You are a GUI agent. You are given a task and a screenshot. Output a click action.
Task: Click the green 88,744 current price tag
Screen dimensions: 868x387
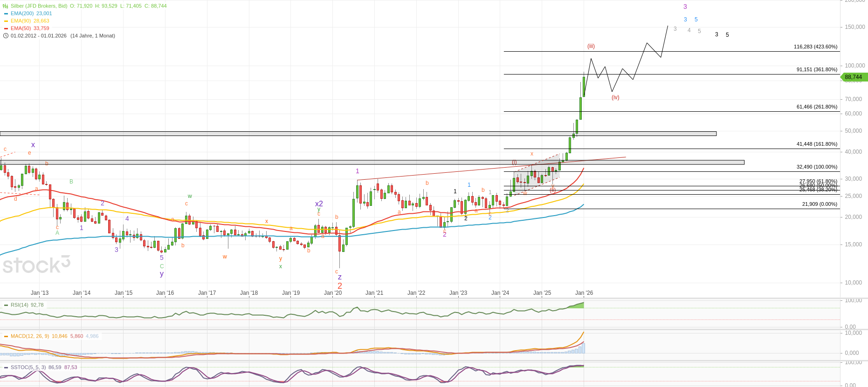(x=854, y=77)
